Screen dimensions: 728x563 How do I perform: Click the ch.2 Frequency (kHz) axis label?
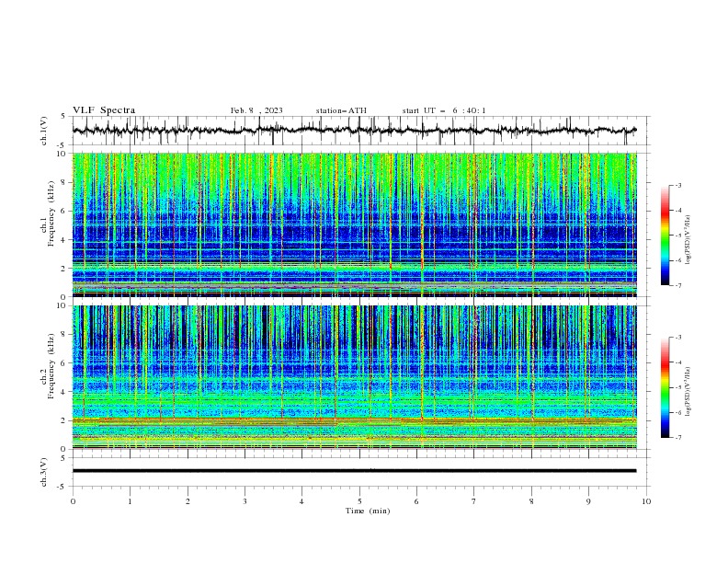point(48,366)
